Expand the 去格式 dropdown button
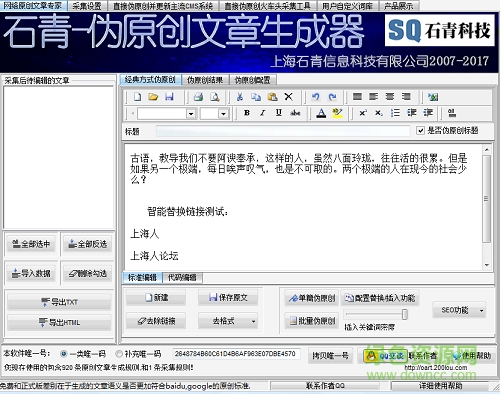 click(253, 321)
